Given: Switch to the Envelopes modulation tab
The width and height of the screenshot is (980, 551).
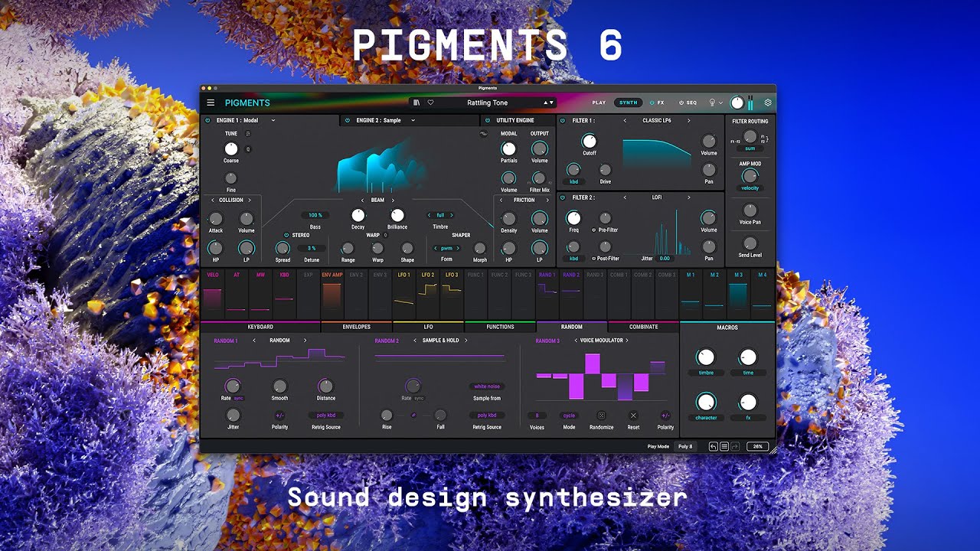Looking at the screenshot, I should coord(356,327).
